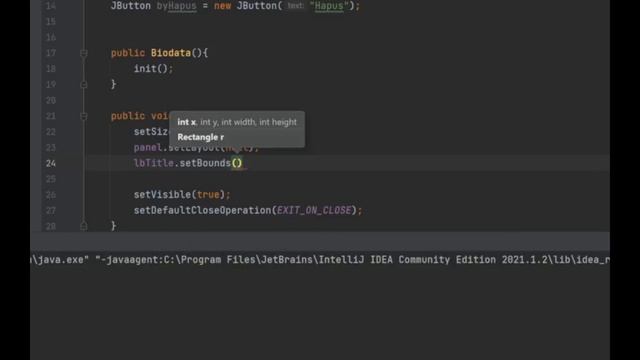Select the 'Rectangle r' overload in the popup

[200, 137]
